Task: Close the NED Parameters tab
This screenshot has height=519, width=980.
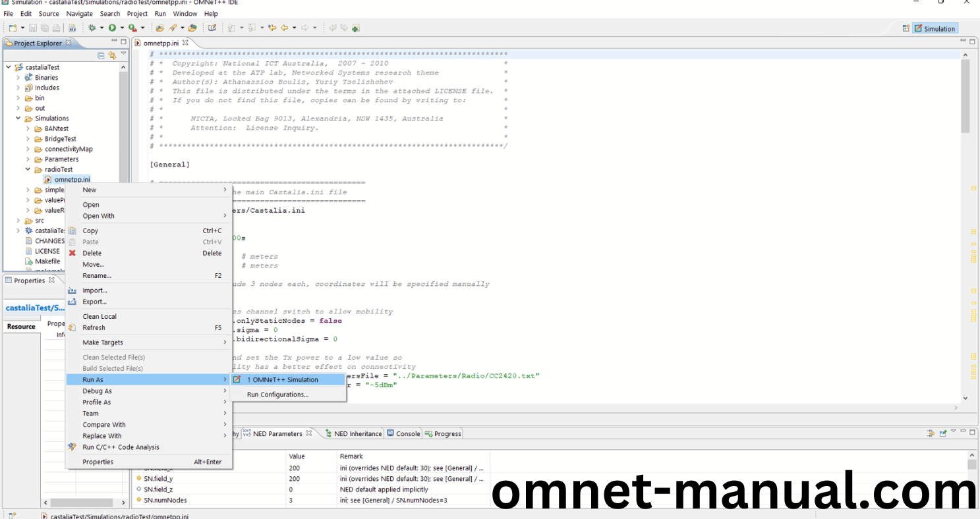Action: click(309, 433)
